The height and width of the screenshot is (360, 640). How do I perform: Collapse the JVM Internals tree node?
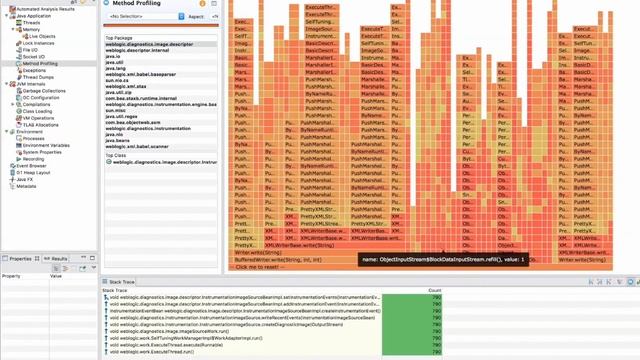point(7,84)
